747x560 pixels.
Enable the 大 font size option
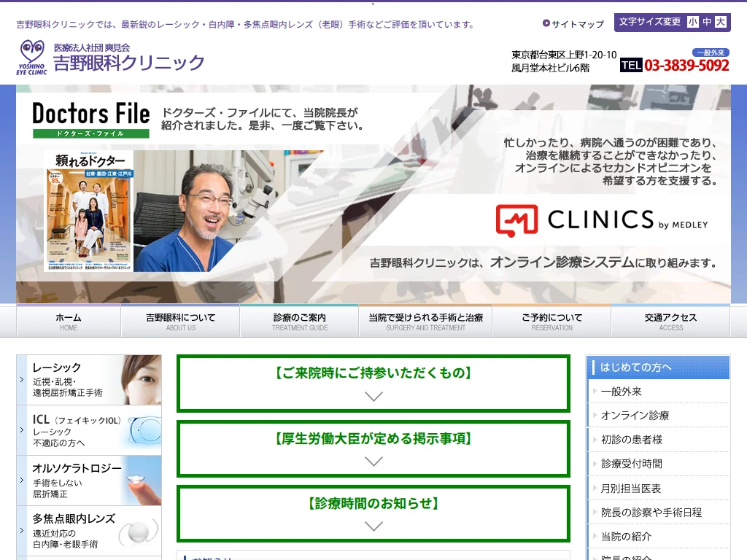[x=721, y=23]
